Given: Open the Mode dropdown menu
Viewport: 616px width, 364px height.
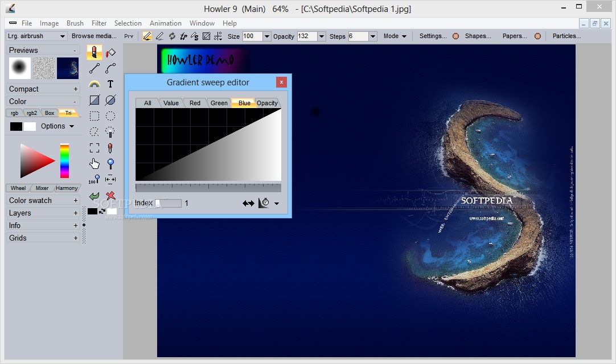Looking at the screenshot, I should click(395, 36).
